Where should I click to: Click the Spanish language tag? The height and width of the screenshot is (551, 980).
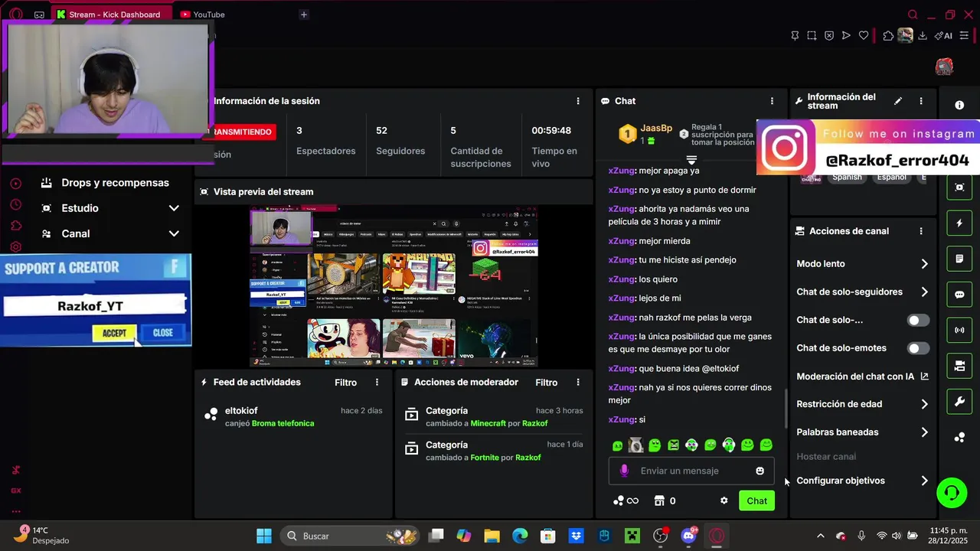pyautogui.click(x=847, y=178)
